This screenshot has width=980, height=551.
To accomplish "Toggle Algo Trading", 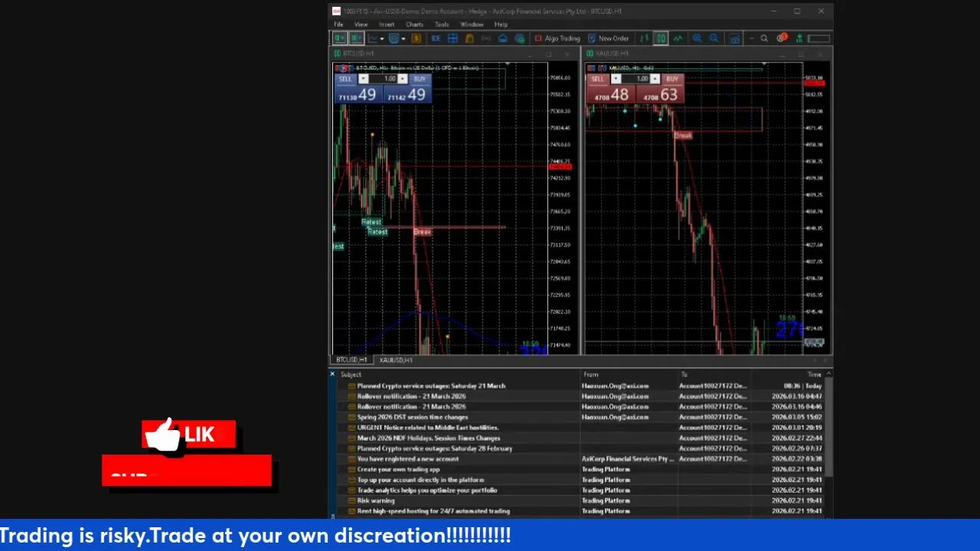I will (x=557, y=38).
